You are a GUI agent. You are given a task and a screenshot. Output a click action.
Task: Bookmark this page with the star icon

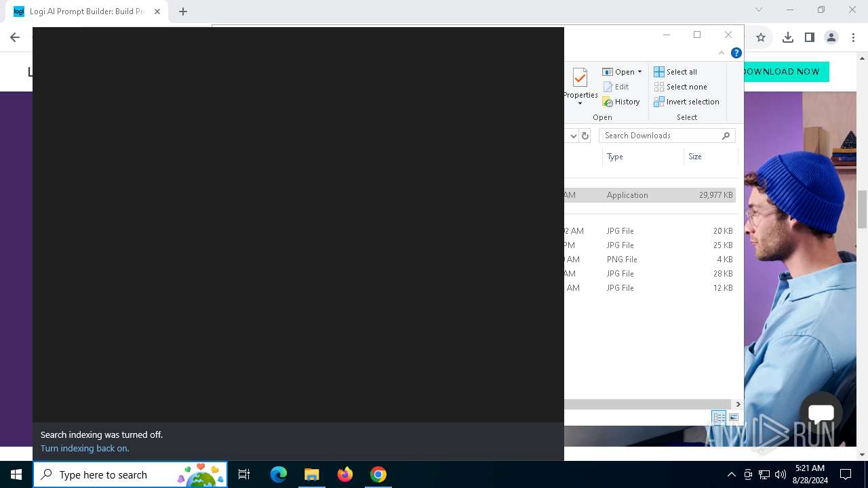[x=761, y=37]
